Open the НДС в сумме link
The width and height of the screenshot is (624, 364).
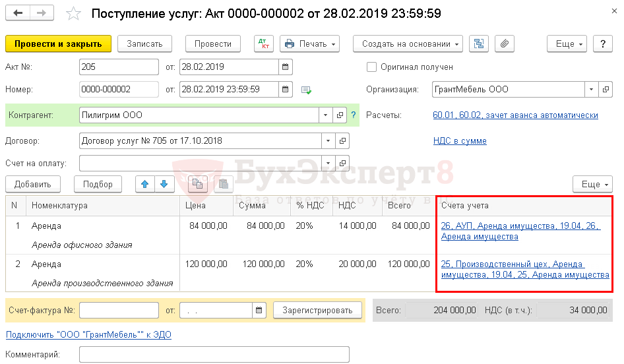460,141
